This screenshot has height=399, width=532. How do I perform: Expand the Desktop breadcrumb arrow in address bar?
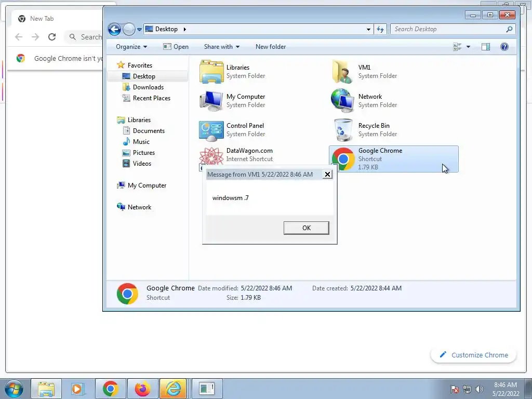[184, 29]
